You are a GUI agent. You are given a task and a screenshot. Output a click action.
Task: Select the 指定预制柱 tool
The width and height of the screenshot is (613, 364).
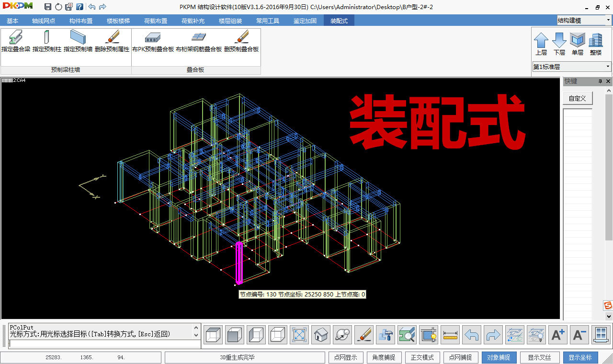tap(47, 42)
